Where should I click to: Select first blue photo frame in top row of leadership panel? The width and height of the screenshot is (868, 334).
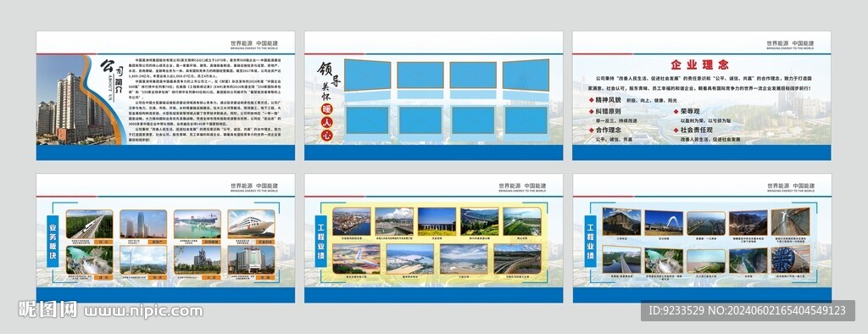pos(367,75)
